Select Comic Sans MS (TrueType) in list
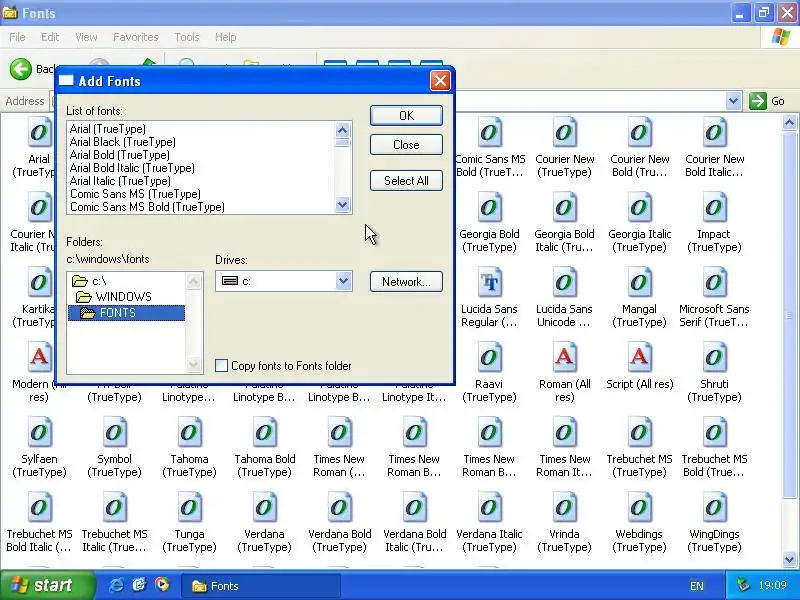The image size is (800, 600). tap(135, 194)
